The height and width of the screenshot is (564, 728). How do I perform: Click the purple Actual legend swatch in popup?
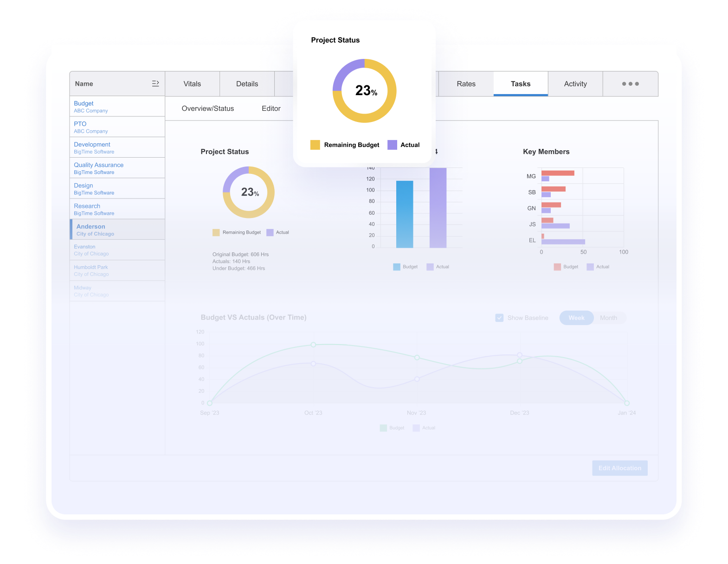(392, 145)
